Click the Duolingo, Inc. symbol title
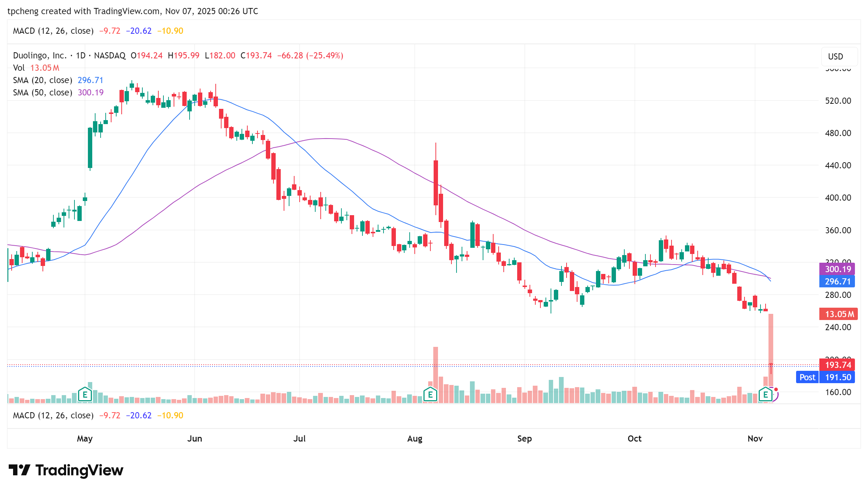 click(40, 56)
